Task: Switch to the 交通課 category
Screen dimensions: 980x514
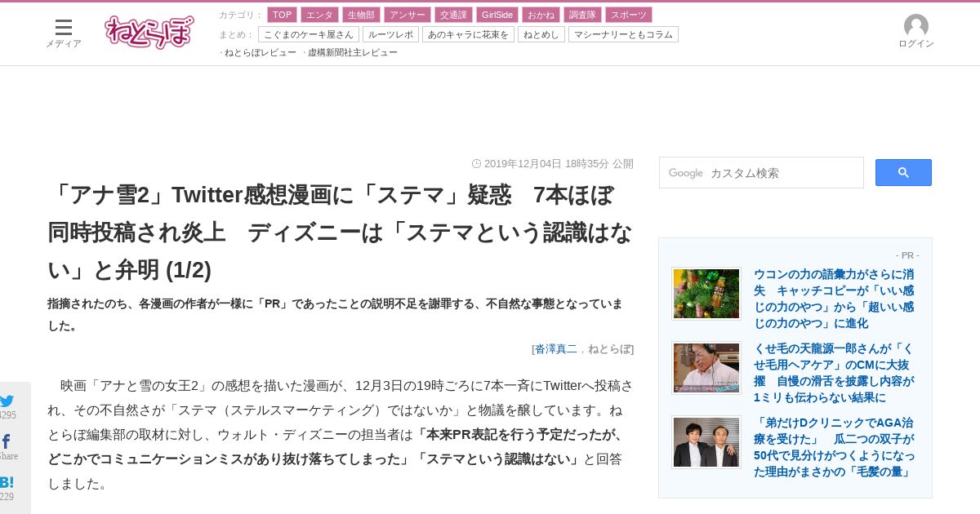Action: point(453,15)
